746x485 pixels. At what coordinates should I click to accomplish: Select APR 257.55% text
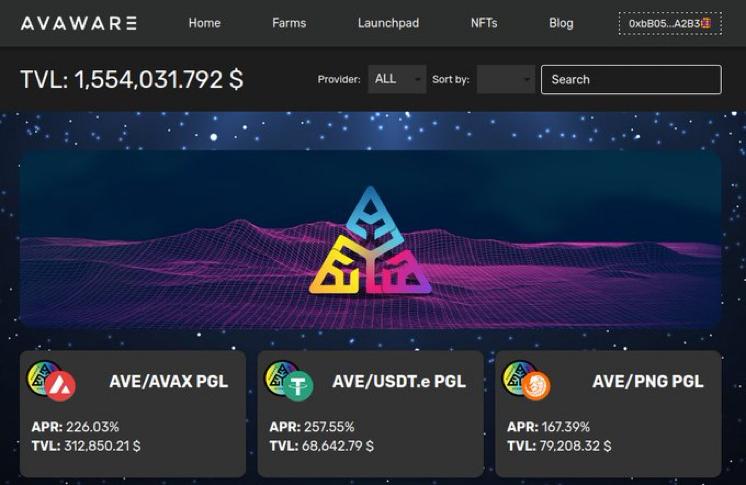coord(312,426)
